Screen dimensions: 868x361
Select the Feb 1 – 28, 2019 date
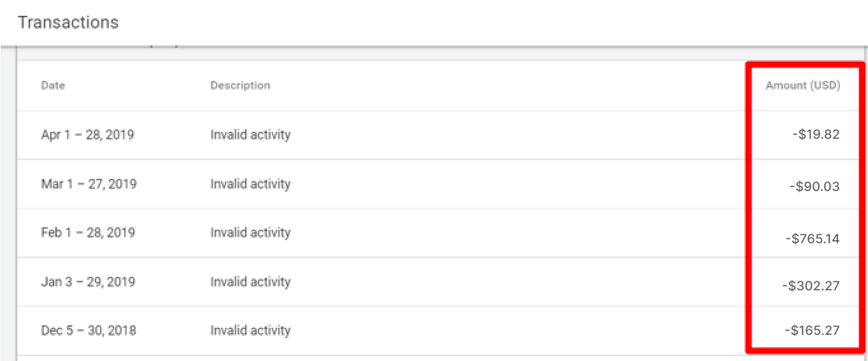coord(88,232)
